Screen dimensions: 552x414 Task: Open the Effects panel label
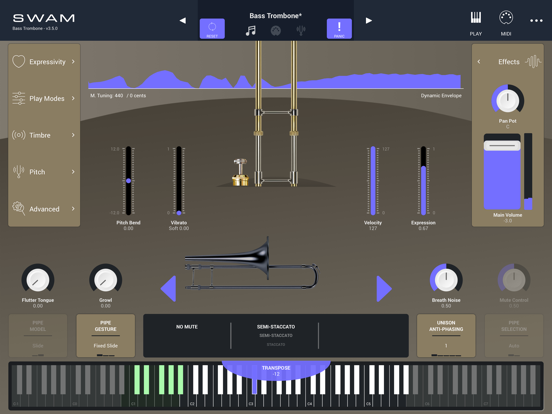pos(509,62)
